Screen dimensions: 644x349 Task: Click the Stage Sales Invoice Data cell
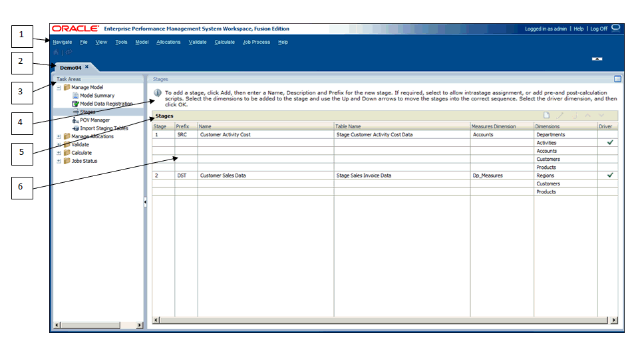click(402, 175)
